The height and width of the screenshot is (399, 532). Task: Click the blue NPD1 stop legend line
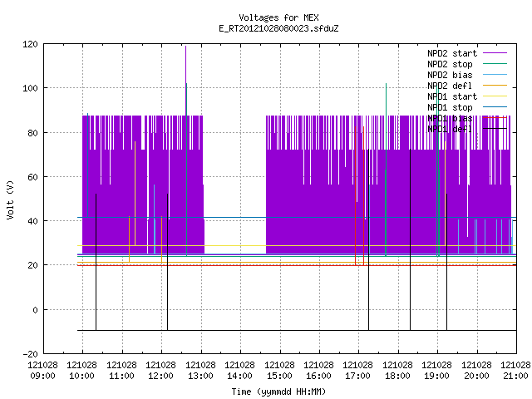tap(495, 107)
